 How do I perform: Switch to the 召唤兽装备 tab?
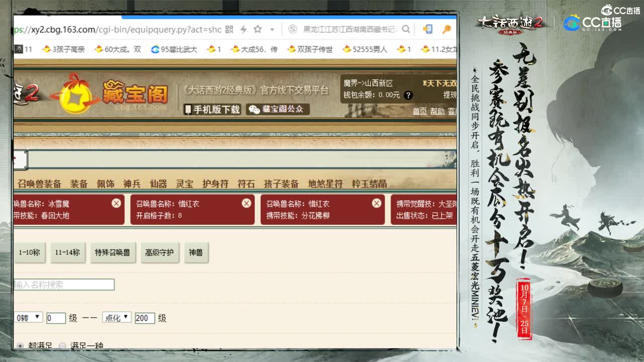(39, 184)
